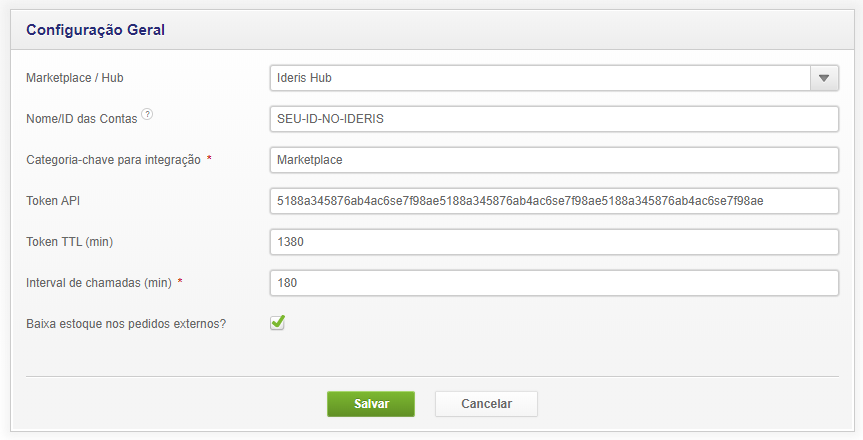Click the Interval de chamadas field showing 180
Image resolution: width=863 pixels, height=440 pixels.
tap(554, 283)
